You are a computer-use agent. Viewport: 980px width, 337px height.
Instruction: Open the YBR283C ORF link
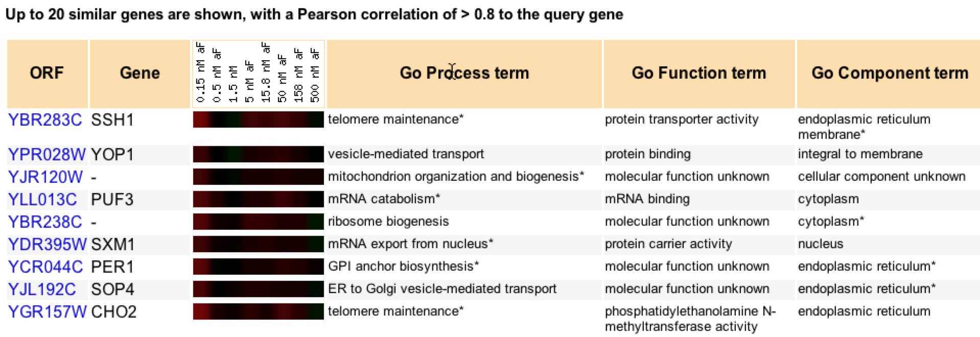pos(45,120)
